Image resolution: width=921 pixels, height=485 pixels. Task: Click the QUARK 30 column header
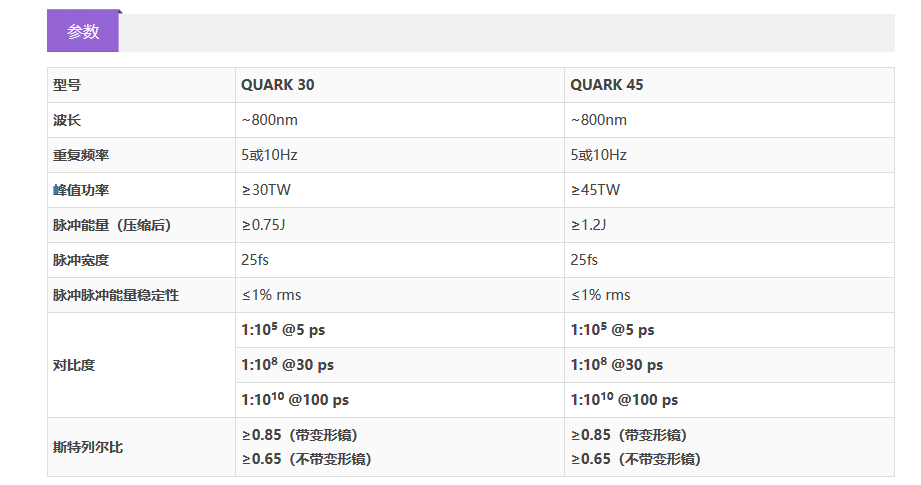pos(277,85)
